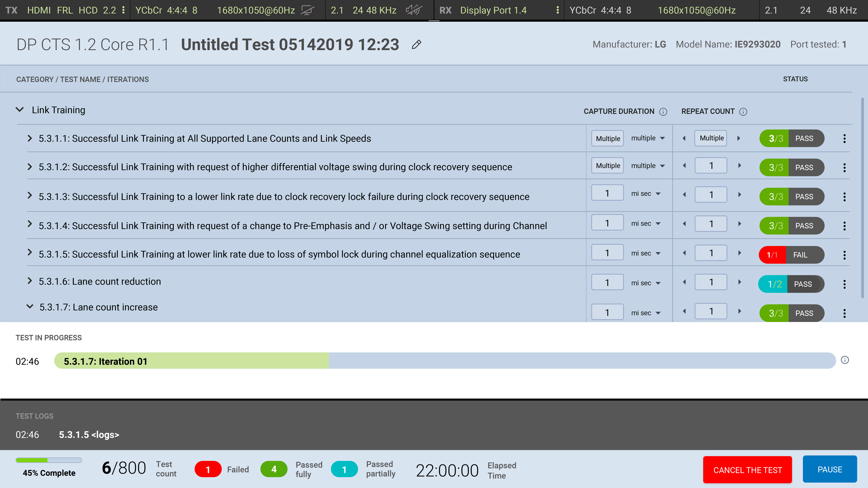Screen dimensions: 868x488
Task: Open more options for test 5.3.1.2
Action: click(844, 167)
